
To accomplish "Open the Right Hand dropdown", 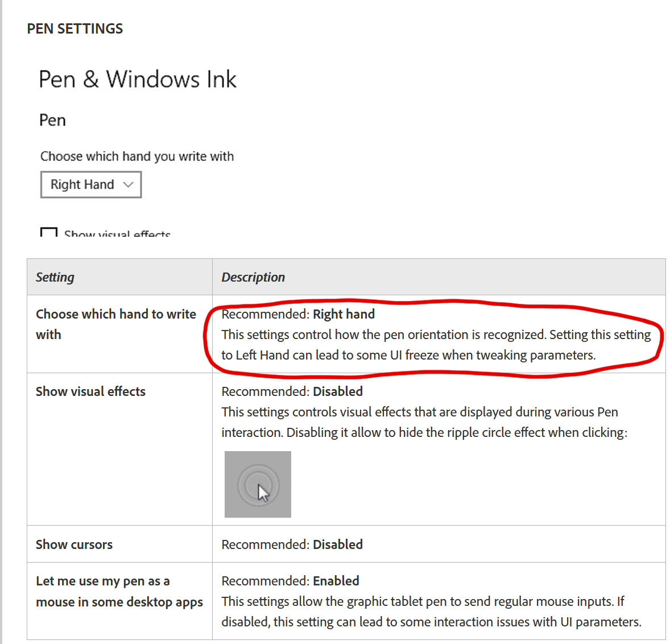I will click(91, 185).
